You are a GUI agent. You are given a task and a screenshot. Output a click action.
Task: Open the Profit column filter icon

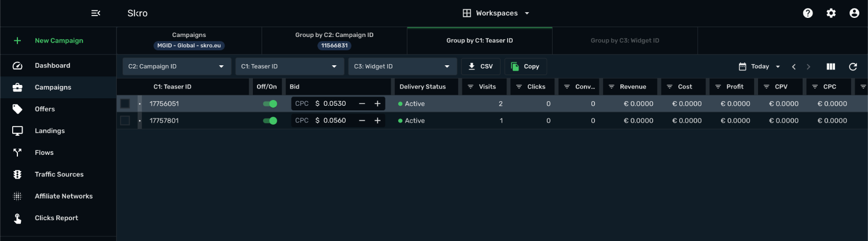coord(718,87)
